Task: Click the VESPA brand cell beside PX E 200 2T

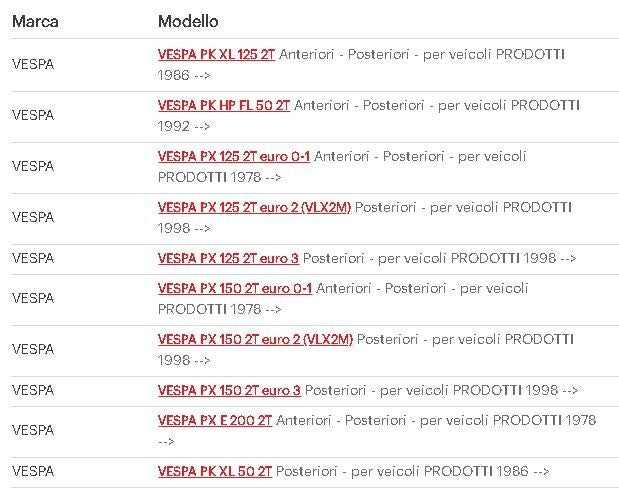Action: click(x=33, y=430)
